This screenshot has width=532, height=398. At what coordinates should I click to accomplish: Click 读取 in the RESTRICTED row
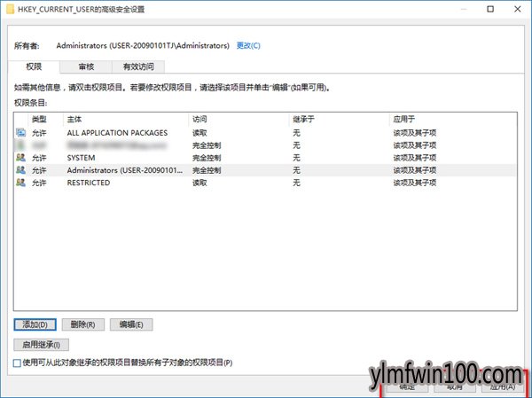(x=199, y=183)
